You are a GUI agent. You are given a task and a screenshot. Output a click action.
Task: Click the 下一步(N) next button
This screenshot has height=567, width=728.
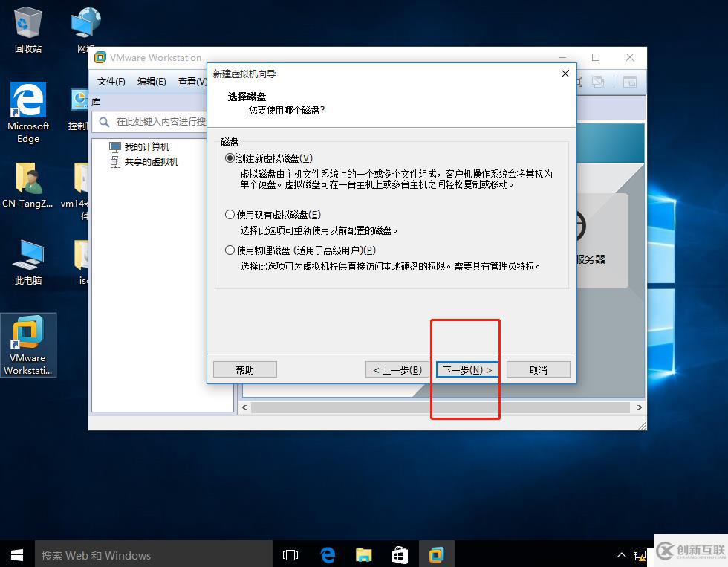[x=467, y=369]
